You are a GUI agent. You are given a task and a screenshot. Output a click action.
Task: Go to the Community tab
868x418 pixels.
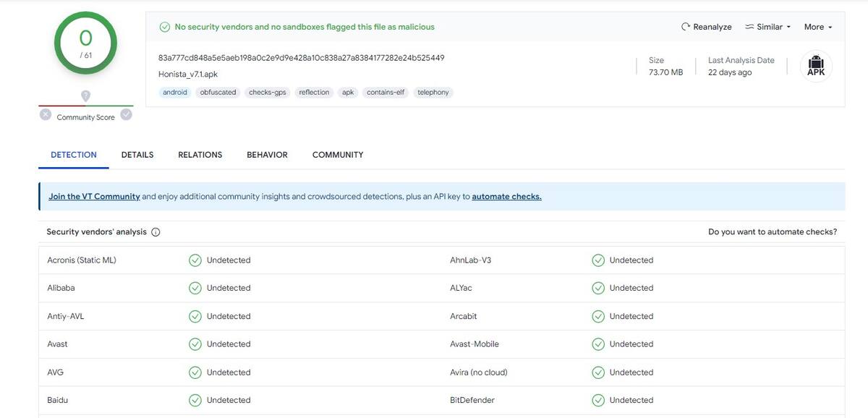[338, 155]
